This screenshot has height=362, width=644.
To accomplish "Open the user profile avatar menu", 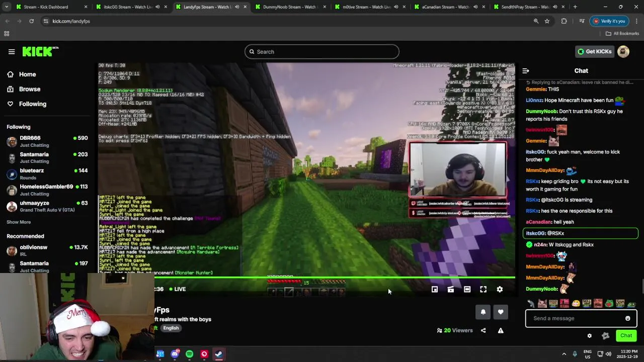I will (x=623, y=51).
